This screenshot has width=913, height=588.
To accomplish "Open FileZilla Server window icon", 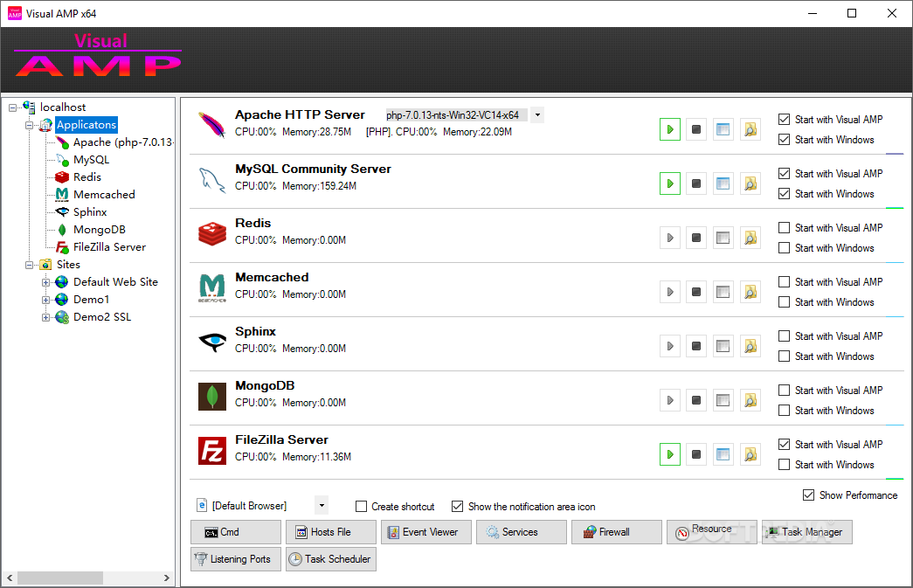I will click(723, 454).
